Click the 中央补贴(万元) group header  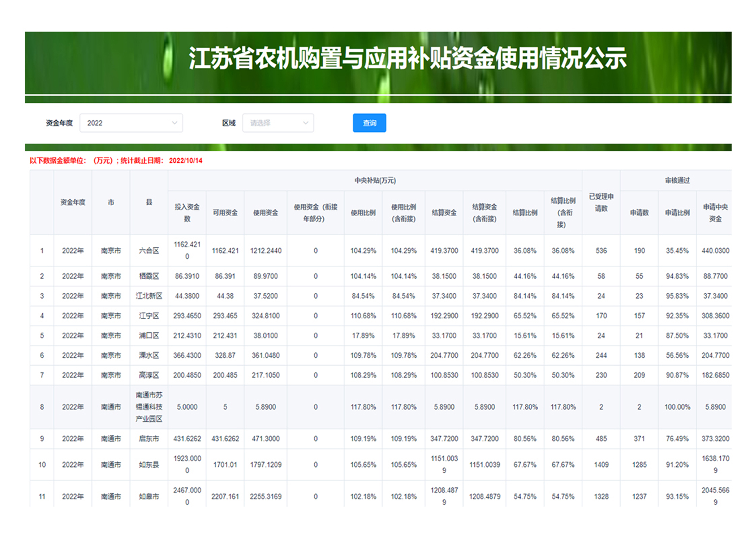pos(375,181)
